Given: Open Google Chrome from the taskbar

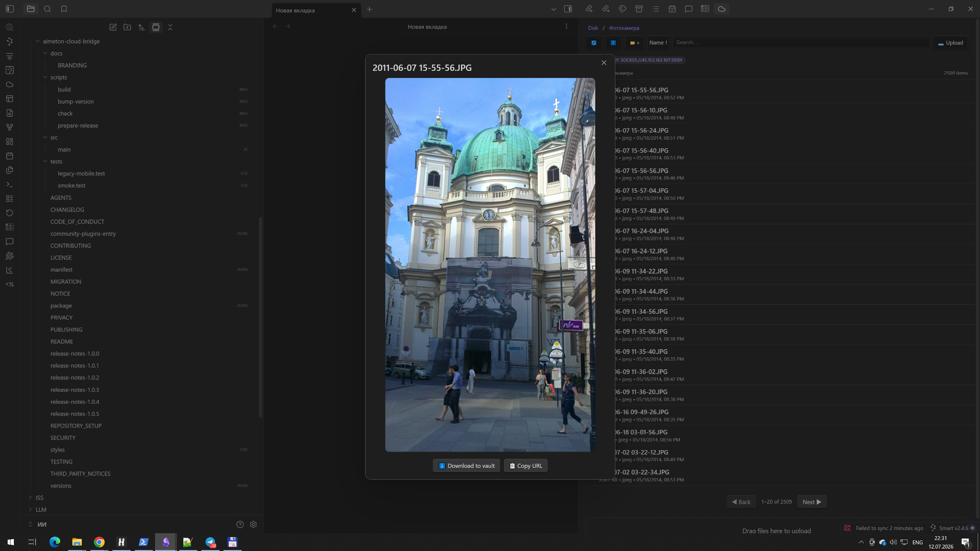Looking at the screenshot, I should tap(99, 542).
